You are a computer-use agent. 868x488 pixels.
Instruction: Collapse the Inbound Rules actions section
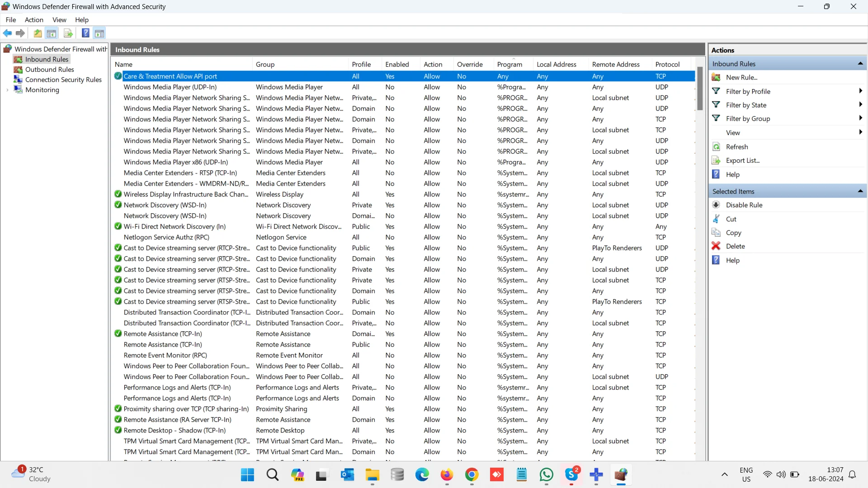(x=860, y=64)
